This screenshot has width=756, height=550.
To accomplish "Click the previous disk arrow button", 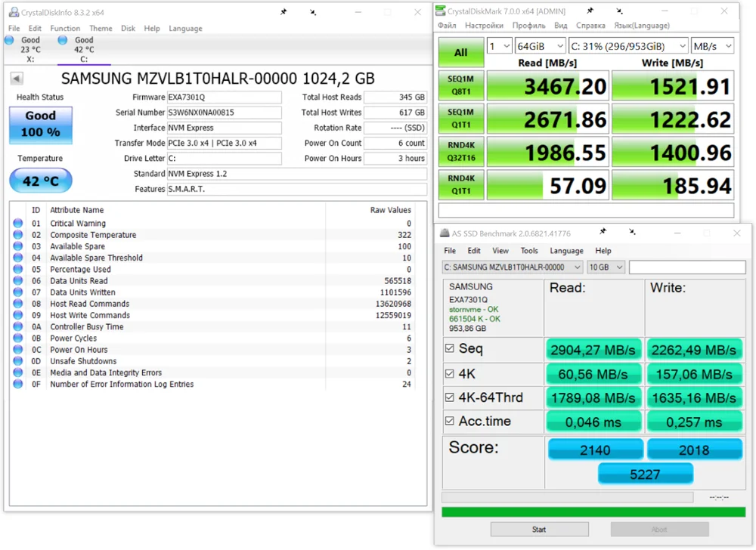I will (16, 79).
